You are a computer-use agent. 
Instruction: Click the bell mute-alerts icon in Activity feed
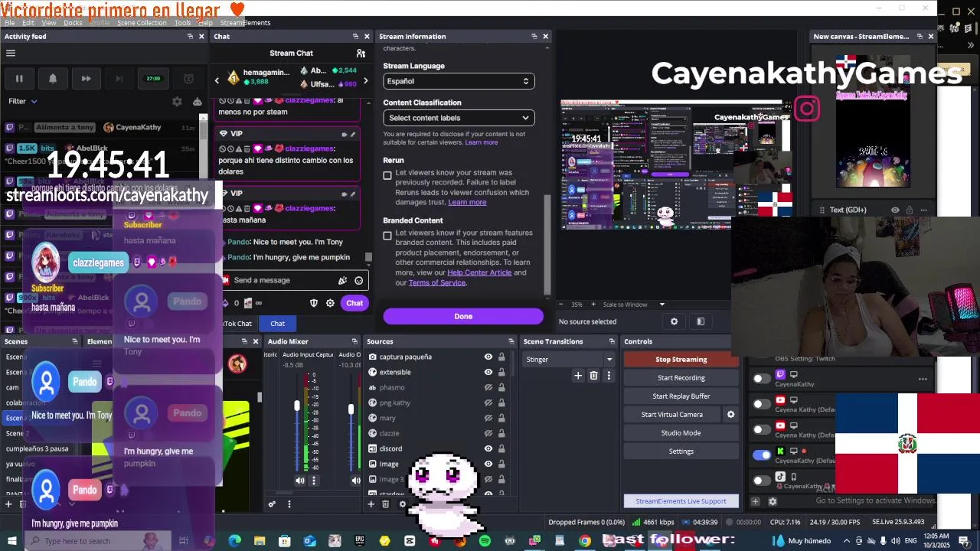click(x=53, y=78)
